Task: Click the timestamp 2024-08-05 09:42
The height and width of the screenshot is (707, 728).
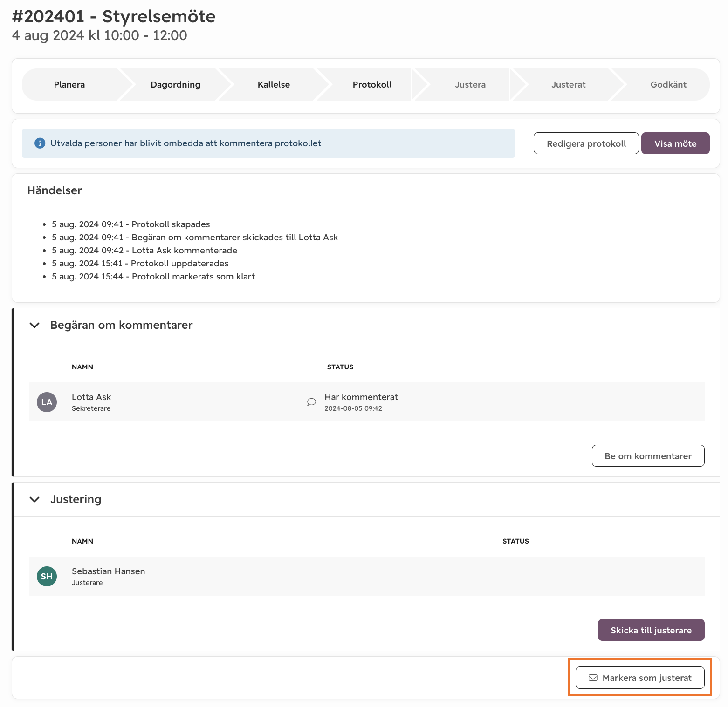Action: pos(353,408)
